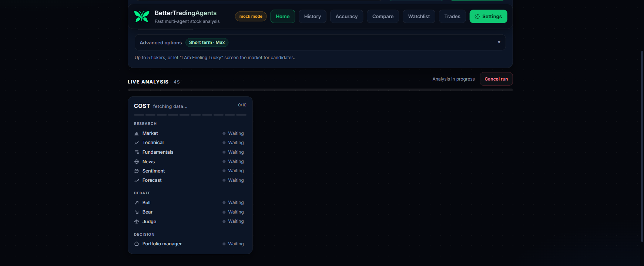Click the Market bar chart icon
The height and width of the screenshot is (266, 644).
coord(137,133)
